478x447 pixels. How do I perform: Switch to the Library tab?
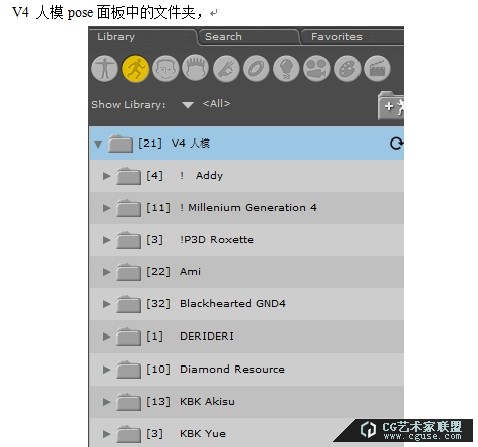point(116,37)
